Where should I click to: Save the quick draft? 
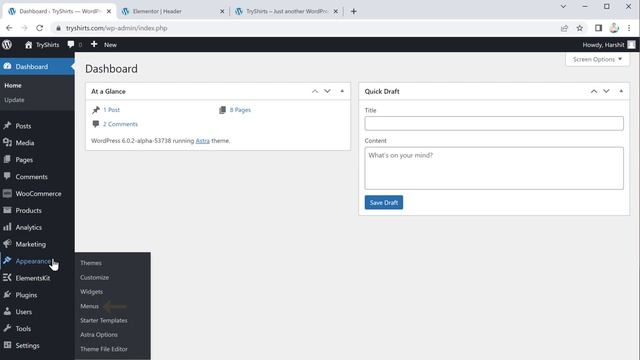pyautogui.click(x=384, y=202)
